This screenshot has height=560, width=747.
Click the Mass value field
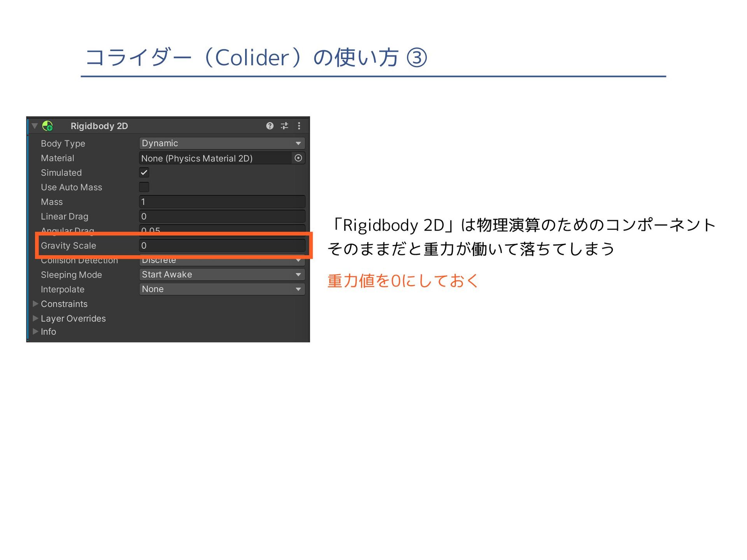point(222,202)
